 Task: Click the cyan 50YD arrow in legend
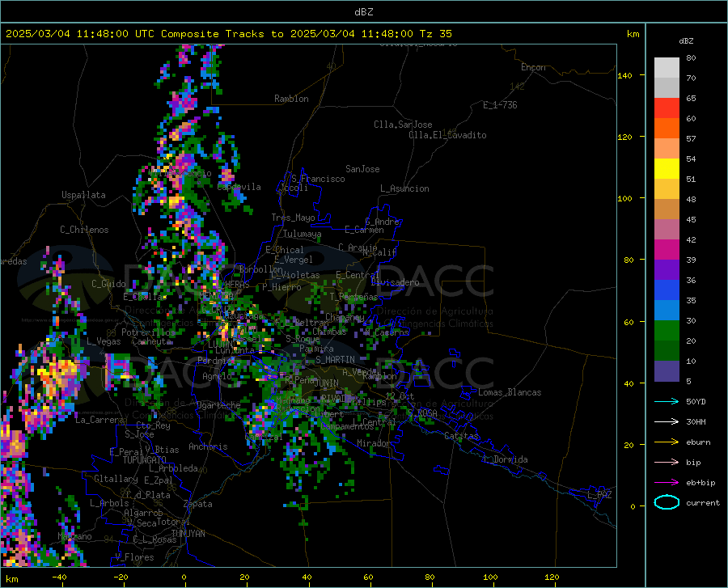[667, 401]
